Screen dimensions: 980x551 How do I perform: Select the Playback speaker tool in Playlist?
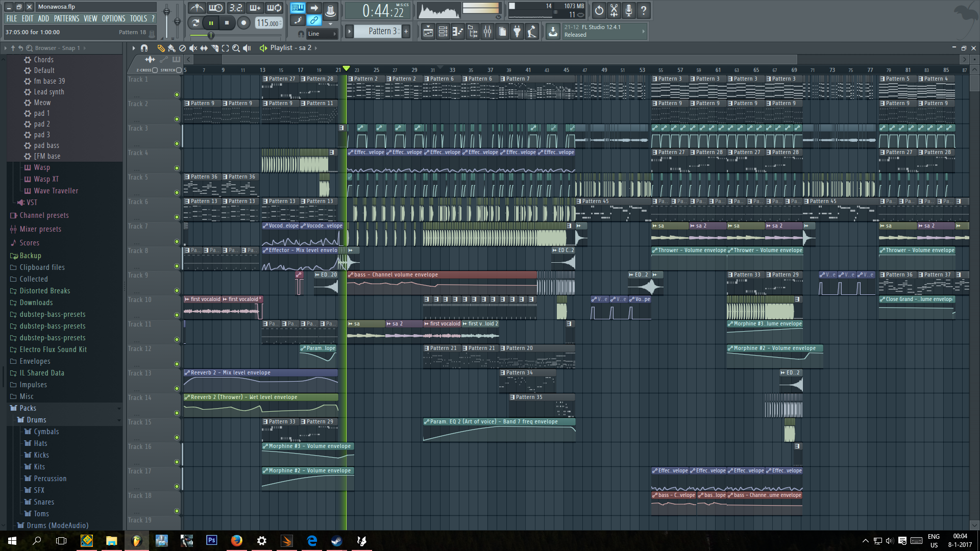[247, 48]
